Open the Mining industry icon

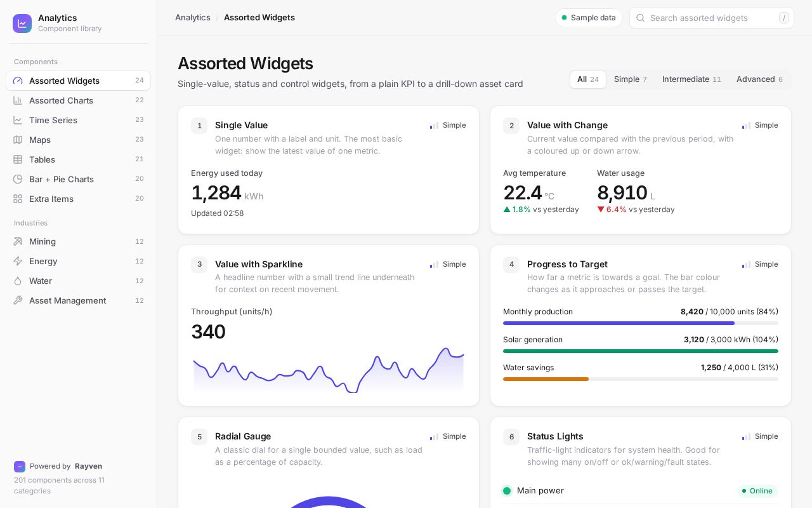pos(18,241)
